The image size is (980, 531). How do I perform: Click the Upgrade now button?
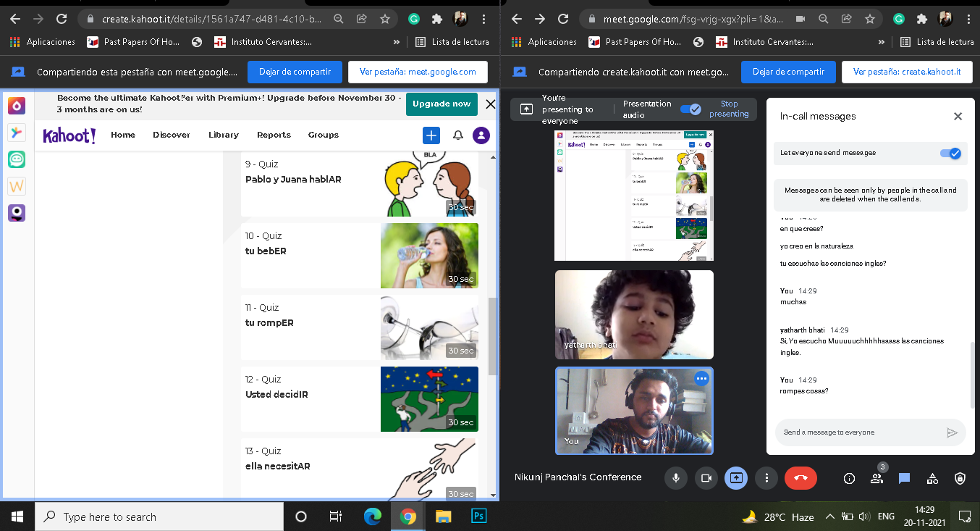[x=442, y=104]
